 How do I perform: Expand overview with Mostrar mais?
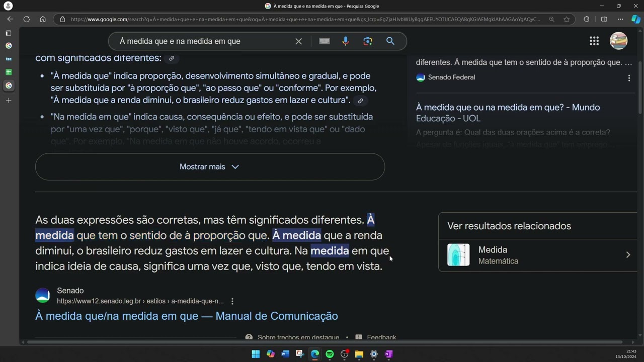click(x=210, y=167)
